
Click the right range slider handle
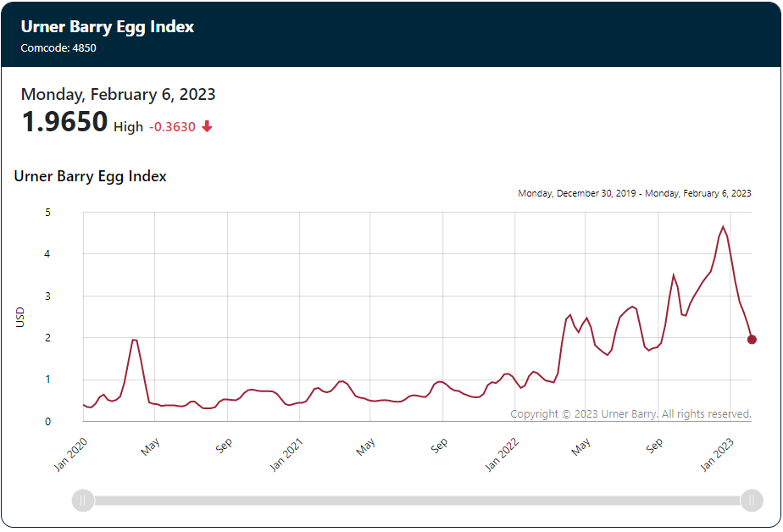752,500
